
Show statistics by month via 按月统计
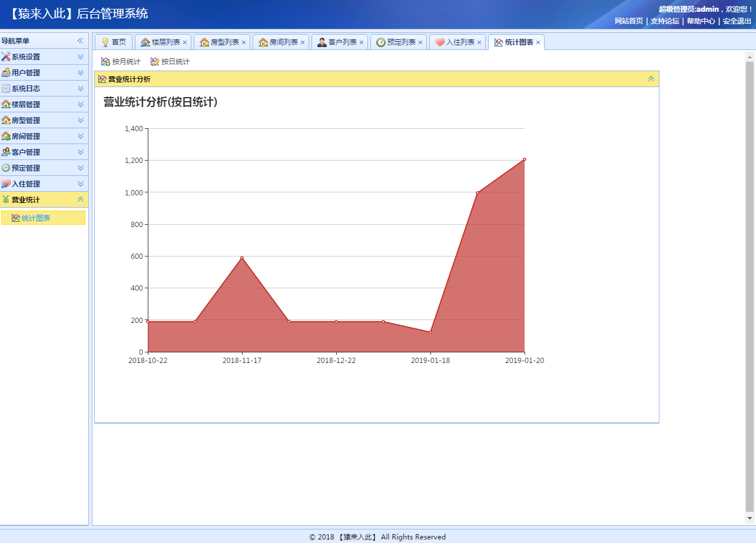[x=121, y=62]
